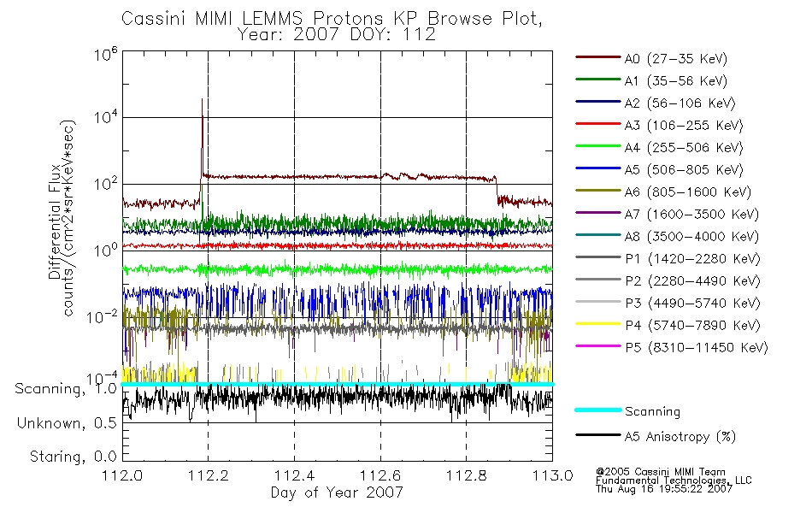
Task: Click the bright green A4 legend line
Action: click(597, 146)
